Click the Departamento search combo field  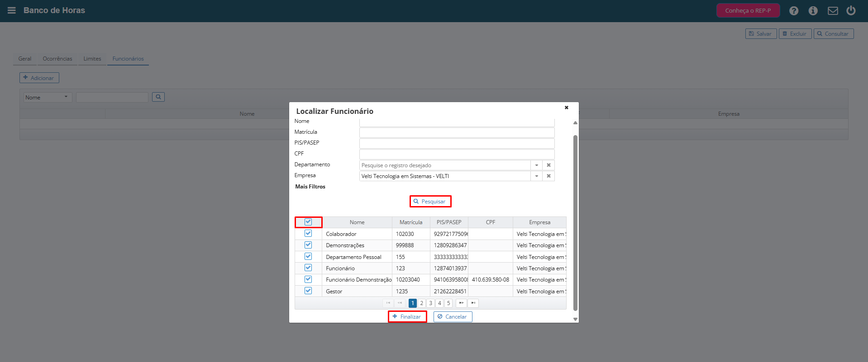tap(445, 165)
